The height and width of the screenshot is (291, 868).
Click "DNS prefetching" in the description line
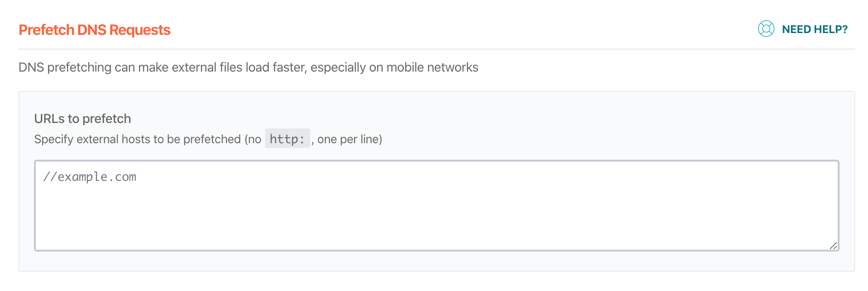point(65,67)
